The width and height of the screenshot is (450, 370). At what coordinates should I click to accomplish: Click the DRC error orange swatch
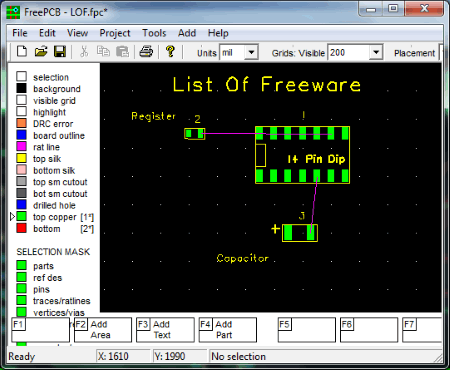click(22, 123)
